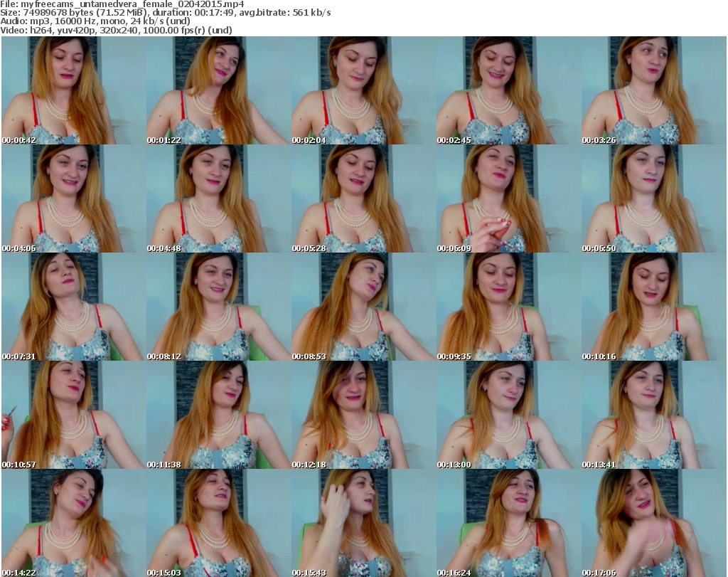The width and height of the screenshot is (728, 577).
Task: Pick the preview frame at 00:09:35
Action: click(x=508, y=307)
